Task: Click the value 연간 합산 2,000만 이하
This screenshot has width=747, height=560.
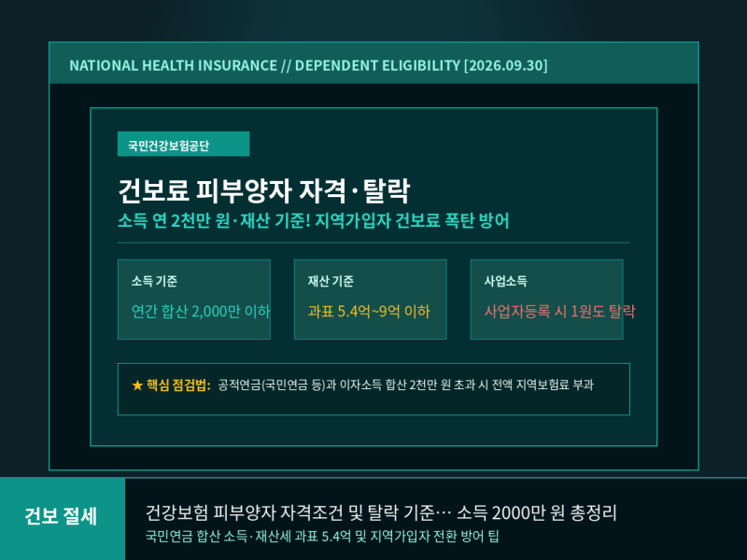Action: coord(201,312)
